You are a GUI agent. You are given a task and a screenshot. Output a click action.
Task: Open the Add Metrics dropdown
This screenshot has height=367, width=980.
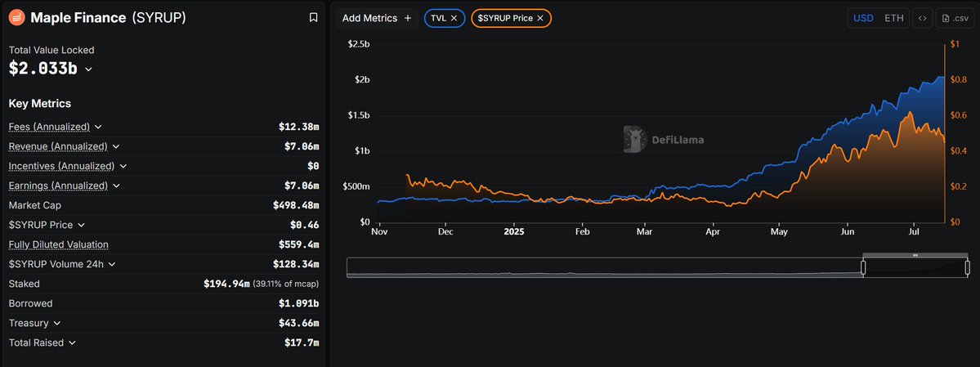pos(376,18)
